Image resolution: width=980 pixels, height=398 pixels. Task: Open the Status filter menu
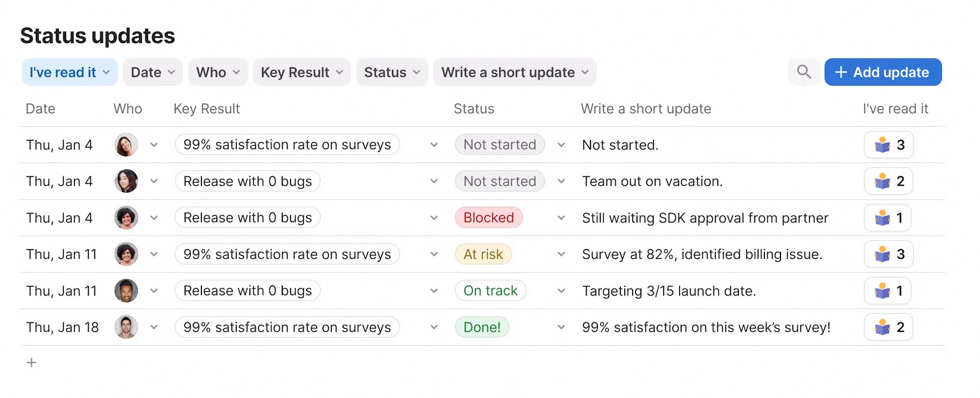point(392,72)
